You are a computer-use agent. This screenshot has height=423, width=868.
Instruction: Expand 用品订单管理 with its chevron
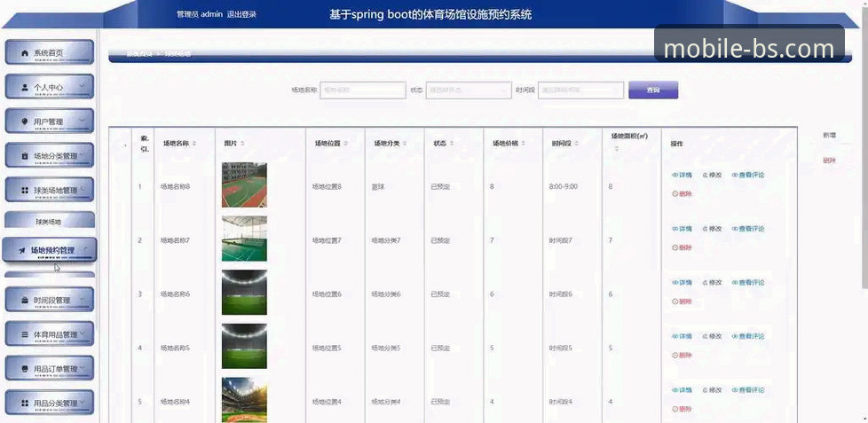point(82,368)
